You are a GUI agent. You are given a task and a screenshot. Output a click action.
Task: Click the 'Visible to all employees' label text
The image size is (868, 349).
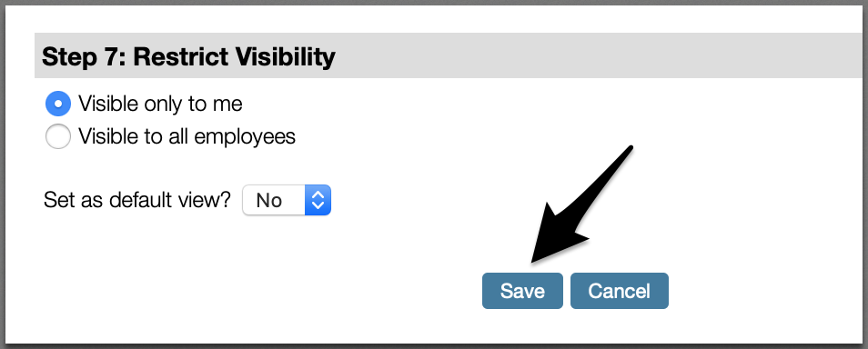click(x=187, y=136)
